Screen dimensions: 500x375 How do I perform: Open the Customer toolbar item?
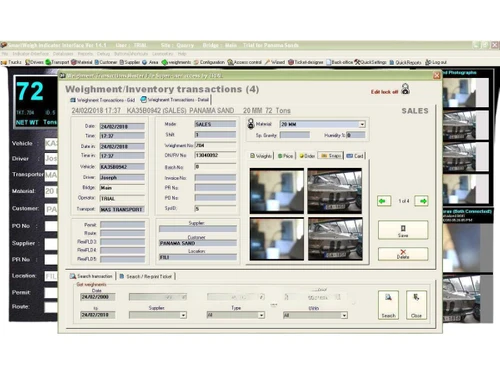106,62
